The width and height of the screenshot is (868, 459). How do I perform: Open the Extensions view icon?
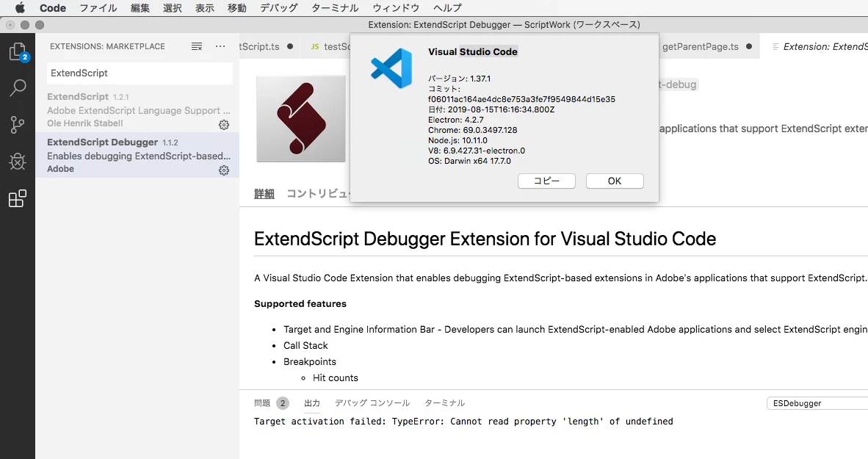click(x=18, y=198)
